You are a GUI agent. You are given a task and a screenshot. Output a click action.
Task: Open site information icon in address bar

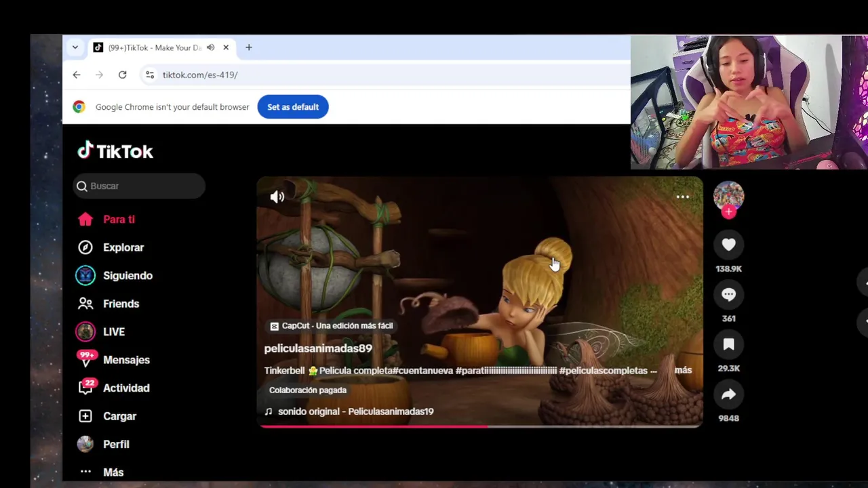pos(150,75)
